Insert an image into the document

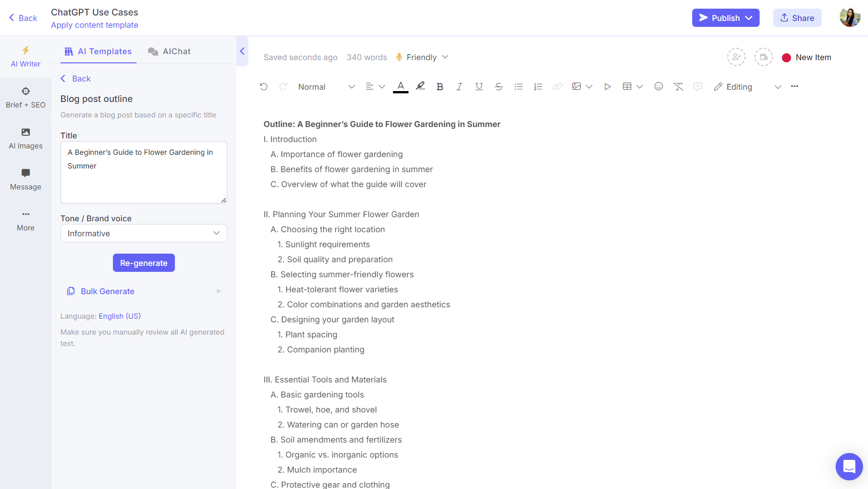click(576, 87)
